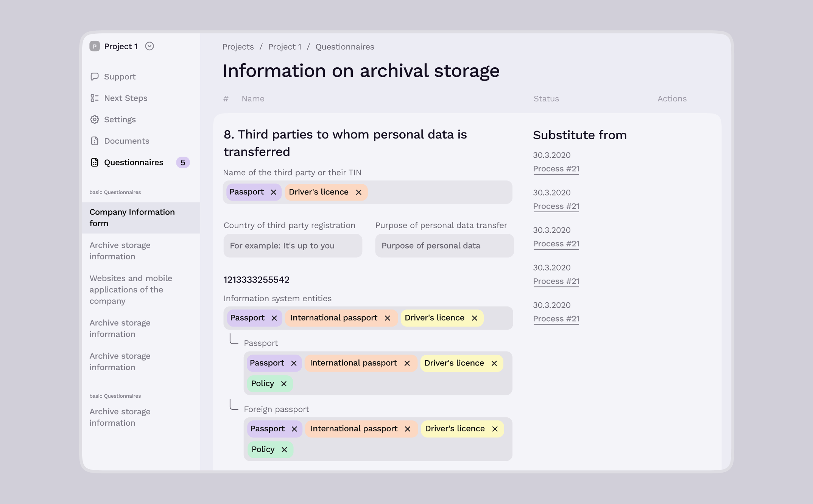Click the Settings gear icon

pyautogui.click(x=95, y=120)
